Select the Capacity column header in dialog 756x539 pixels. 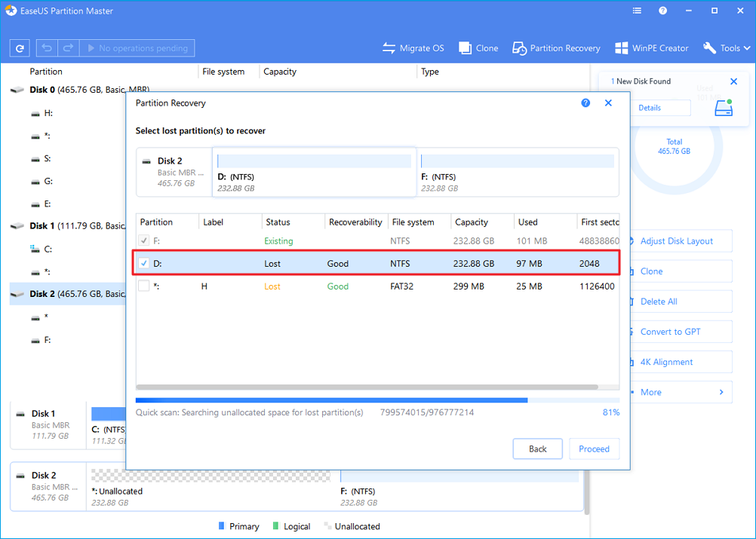point(472,222)
